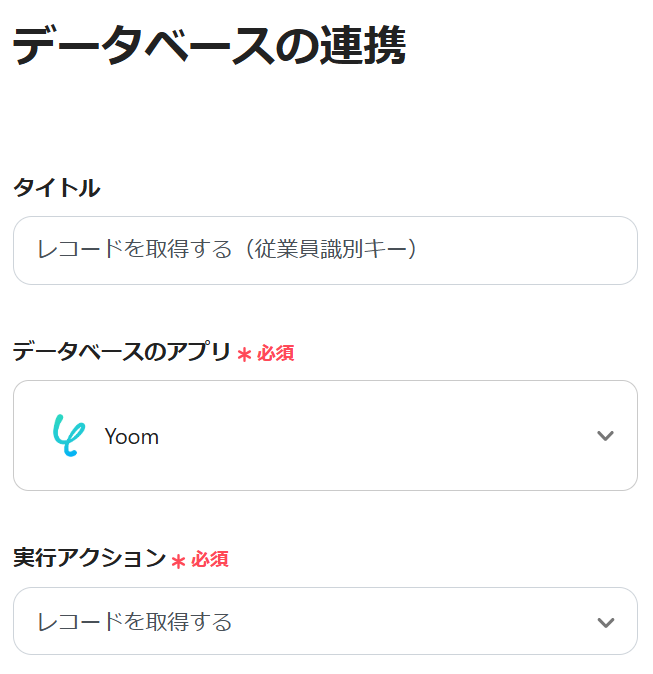The height and width of the screenshot is (674, 653).
Task: Click the 必須 tag beside データベースのアプリ
Action: pos(276,353)
